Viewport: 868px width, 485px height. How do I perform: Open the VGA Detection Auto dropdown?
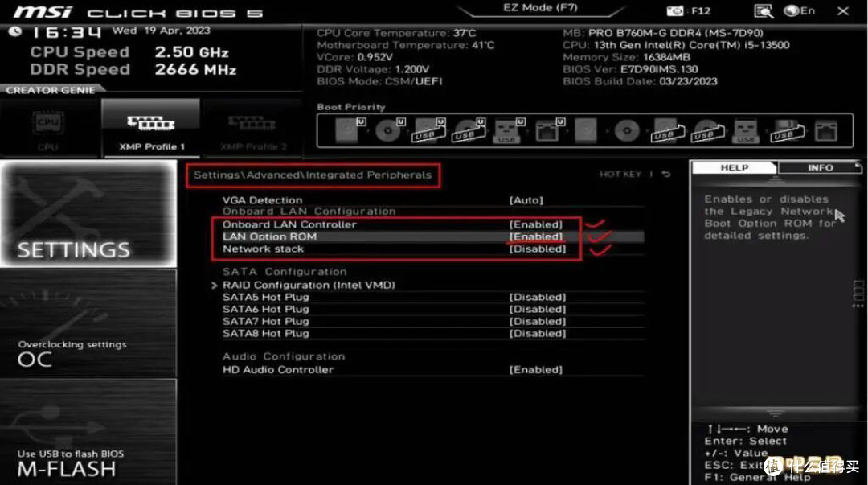pos(526,200)
